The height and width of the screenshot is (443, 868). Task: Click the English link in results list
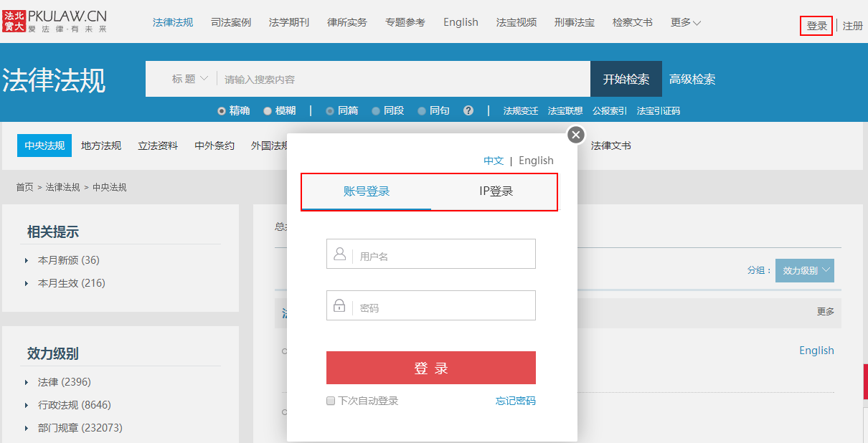[x=817, y=350]
